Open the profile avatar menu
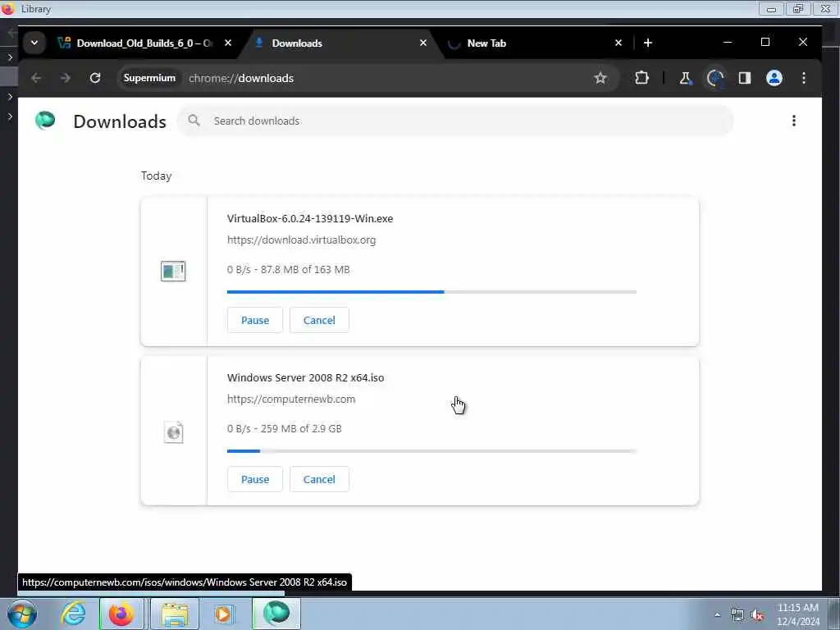840x630 pixels. click(774, 78)
